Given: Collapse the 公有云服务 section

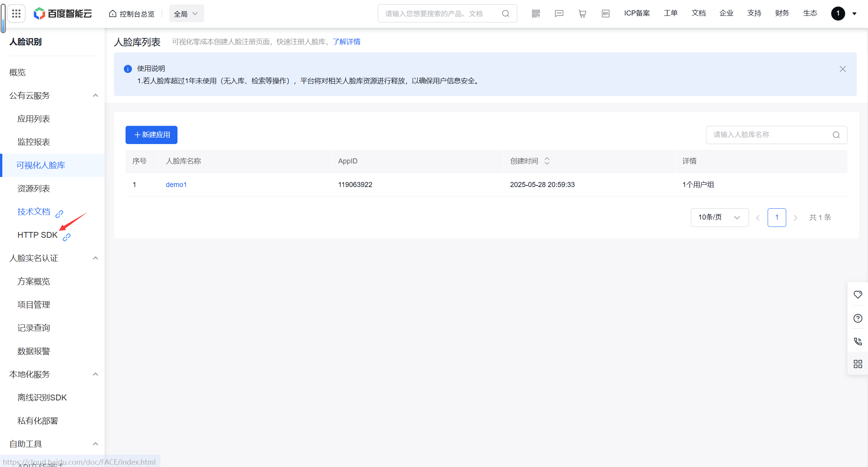Looking at the screenshot, I should tap(95, 96).
